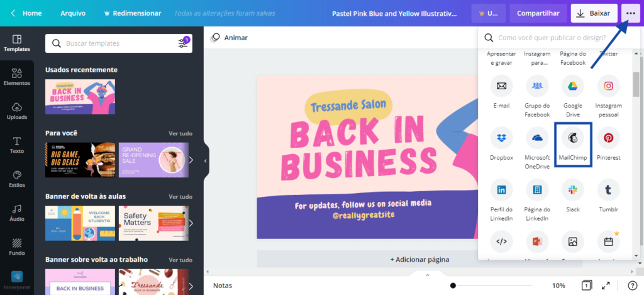Show more Para você templates with arrow
Viewport: 644px width, 295px height.
(191, 160)
